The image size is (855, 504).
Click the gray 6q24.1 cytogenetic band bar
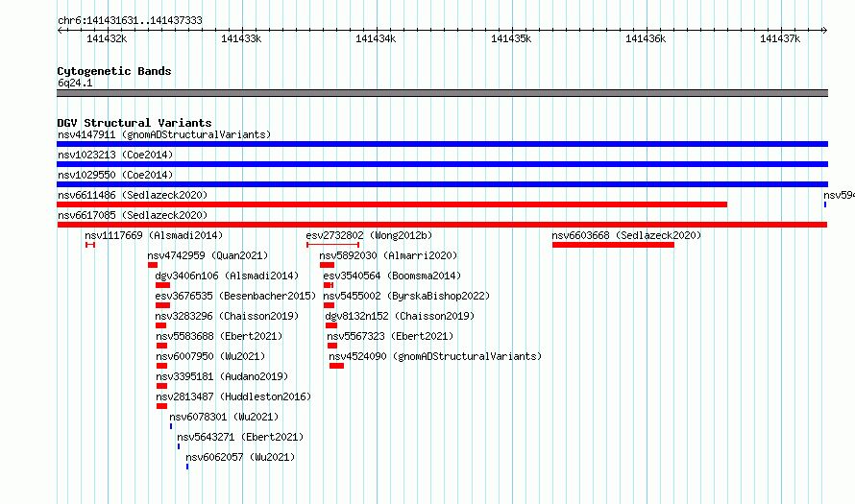(442, 93)
